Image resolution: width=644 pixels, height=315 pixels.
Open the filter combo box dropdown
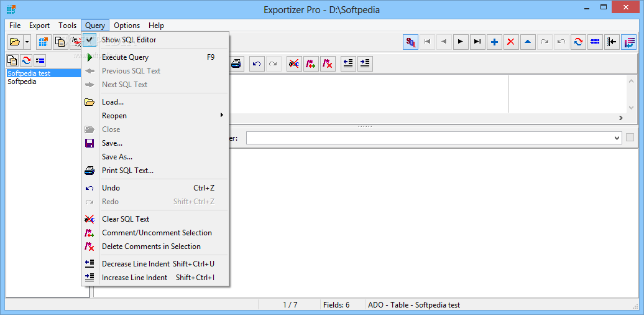pos(617,138)
